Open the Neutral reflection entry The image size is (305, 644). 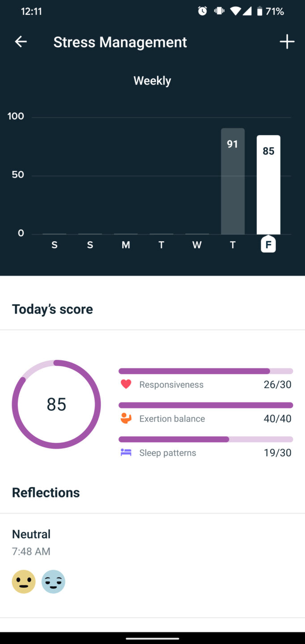point(31,534)
